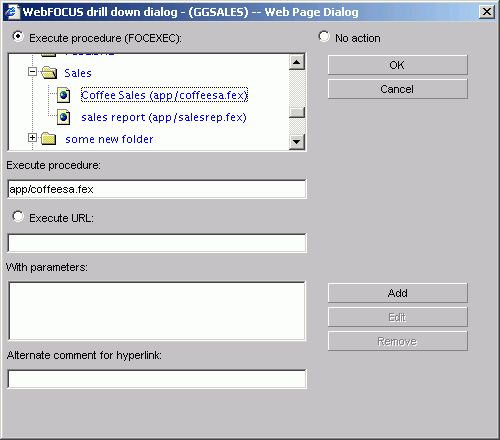
Task: Click the sales report procedure icon
Action: coord(63,117)
